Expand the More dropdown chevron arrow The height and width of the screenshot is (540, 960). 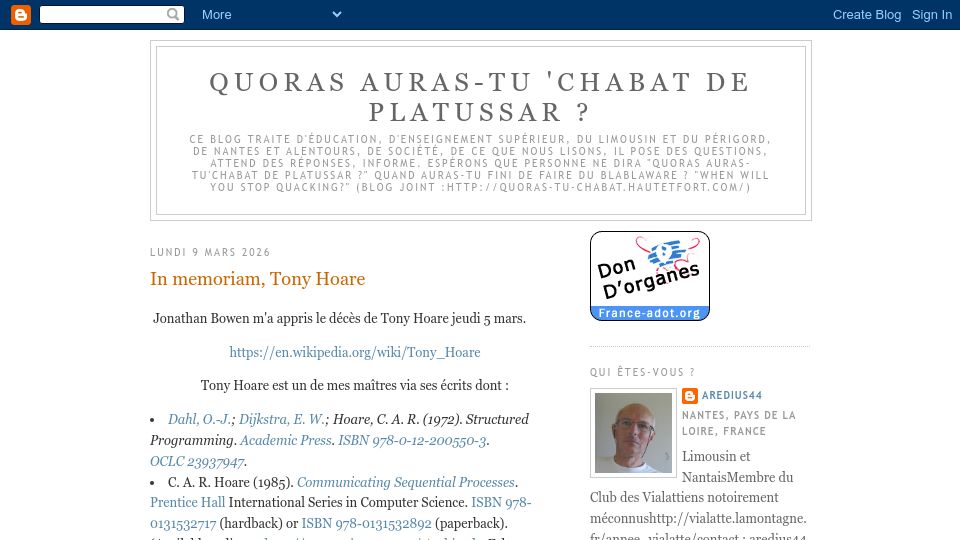337,14
